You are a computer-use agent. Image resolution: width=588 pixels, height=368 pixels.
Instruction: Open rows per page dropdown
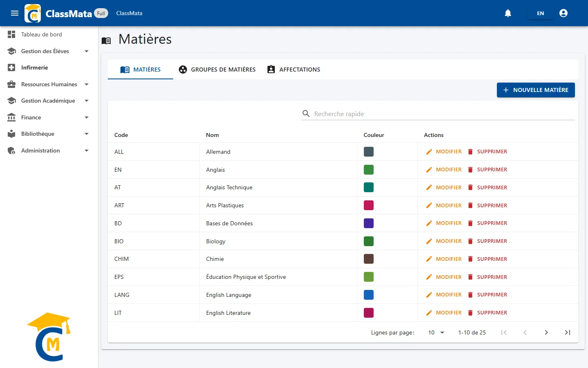tap(436, 332)
